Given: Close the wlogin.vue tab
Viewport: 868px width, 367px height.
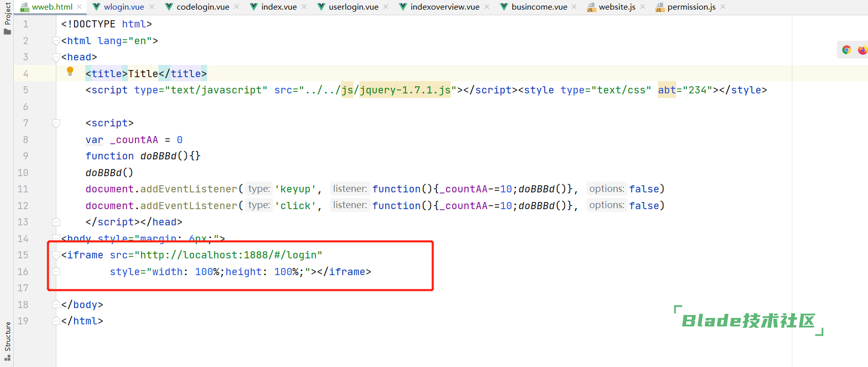Looking at the screenshot, I should pos(152,7).
